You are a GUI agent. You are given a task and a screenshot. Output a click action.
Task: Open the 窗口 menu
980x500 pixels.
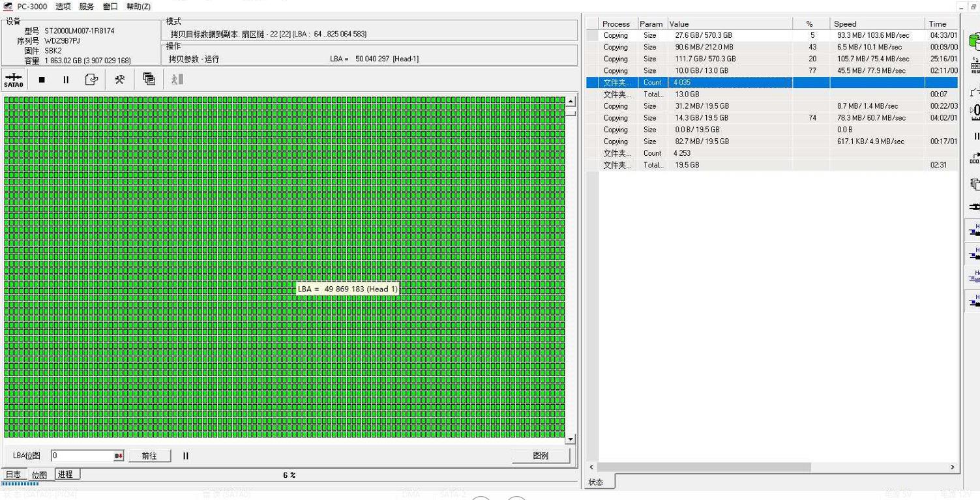click(x=110, y=7)
